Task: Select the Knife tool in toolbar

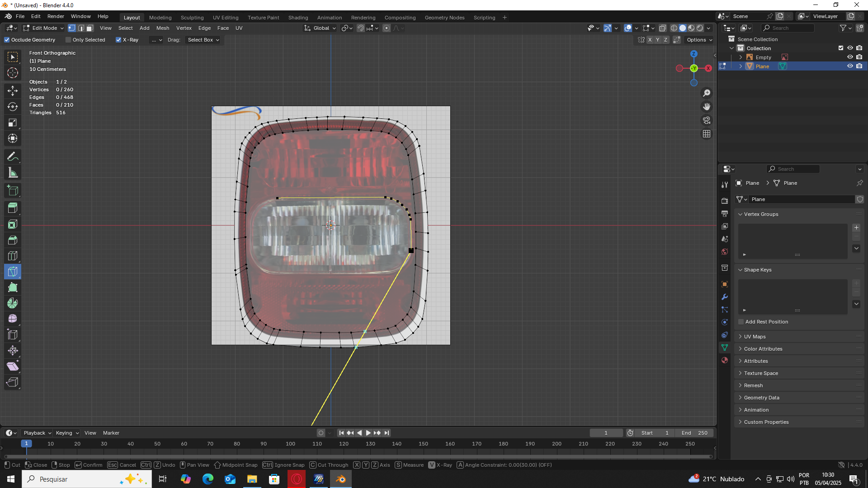Action: [x=13, y=272]
